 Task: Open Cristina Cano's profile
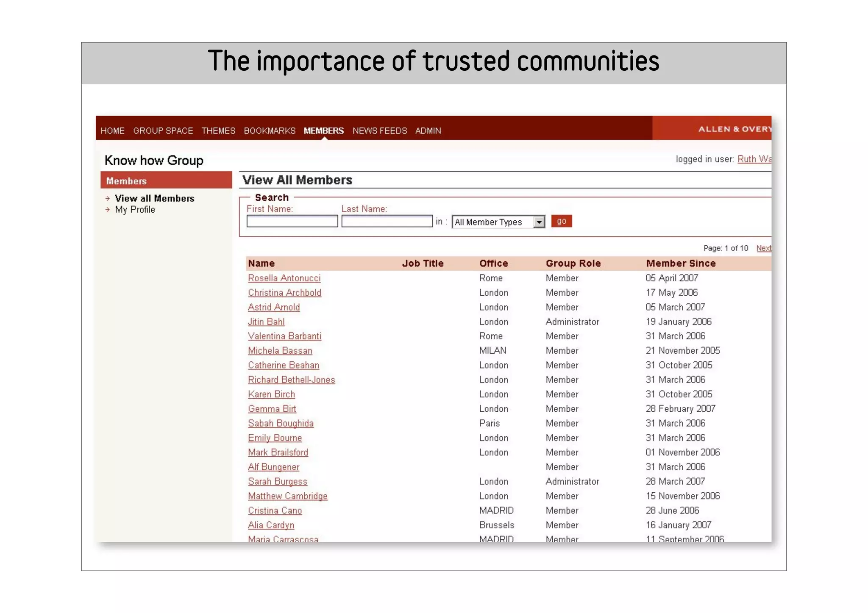[x=275, y=511]
